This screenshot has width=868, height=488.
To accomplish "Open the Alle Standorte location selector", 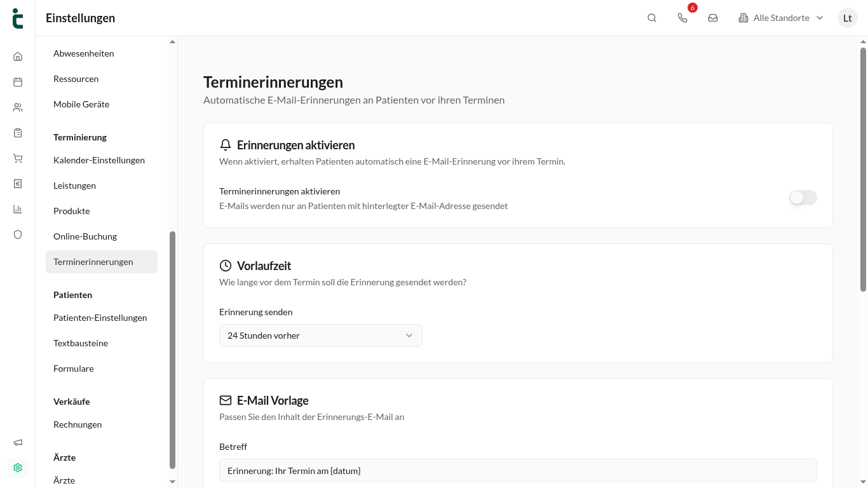I will pyautogui.click(x=781, y=18).
